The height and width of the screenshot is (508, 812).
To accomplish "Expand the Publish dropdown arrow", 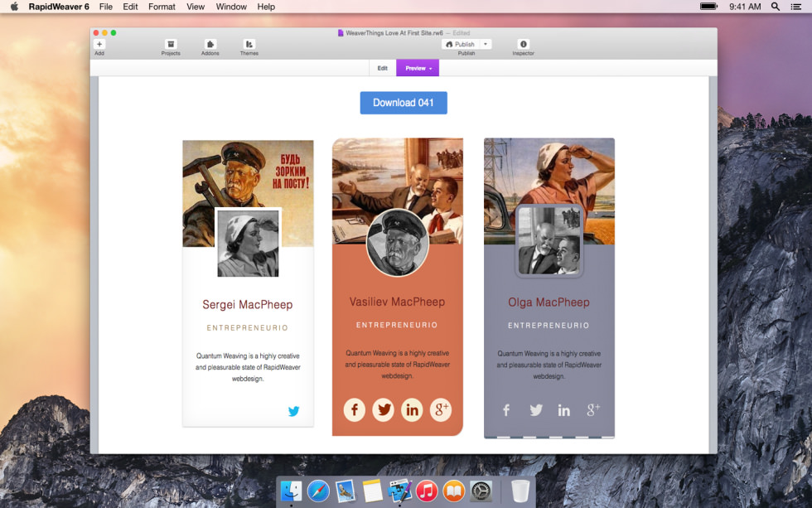I will pyautogui.click(x=486, y=45).
